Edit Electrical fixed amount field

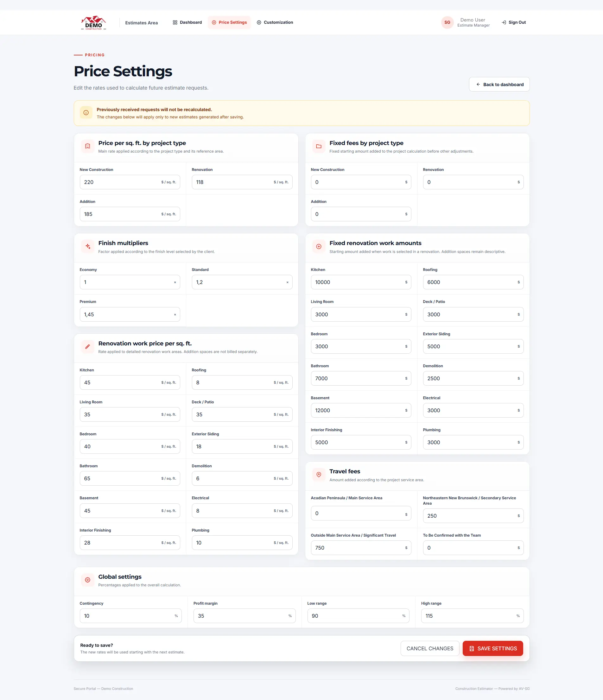pyautogui.click(x=473, y=411)
